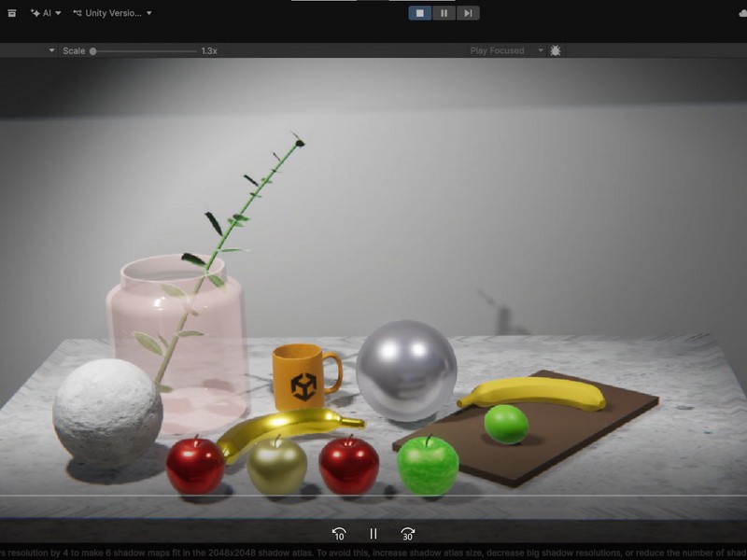Click the 1.3x scale value label
Image resolution: width=747 pixels, height=560 pixels.
[x=209, y=51]
